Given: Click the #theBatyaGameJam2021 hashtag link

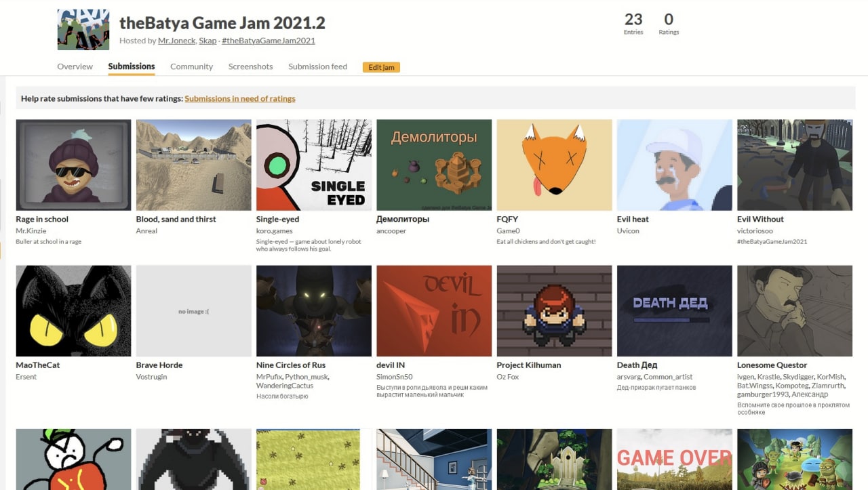Looking at the screenshot, I should (x=269, y=41).
